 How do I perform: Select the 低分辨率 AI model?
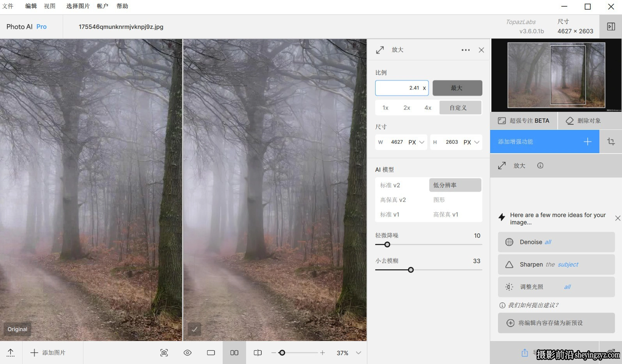(x=455, y=185)
